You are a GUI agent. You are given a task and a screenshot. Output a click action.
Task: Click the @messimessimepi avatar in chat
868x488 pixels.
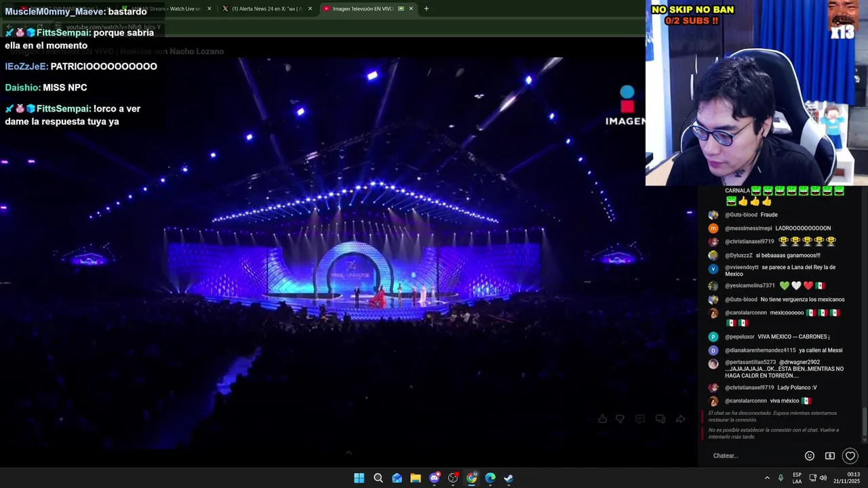coord(713,228)
